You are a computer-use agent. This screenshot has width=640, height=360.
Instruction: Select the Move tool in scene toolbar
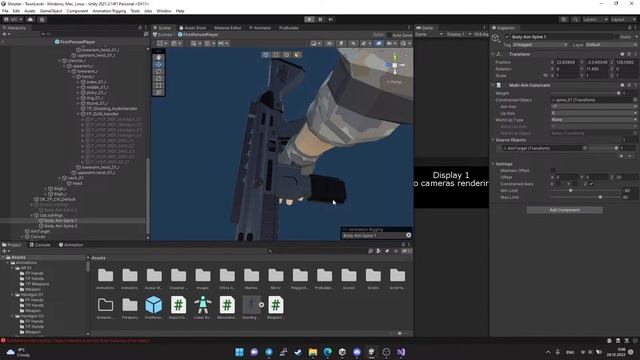[x=159, y=64]
